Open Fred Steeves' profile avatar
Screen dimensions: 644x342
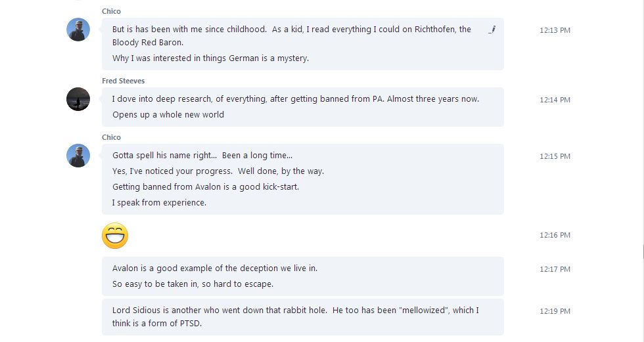click(78, 99)
